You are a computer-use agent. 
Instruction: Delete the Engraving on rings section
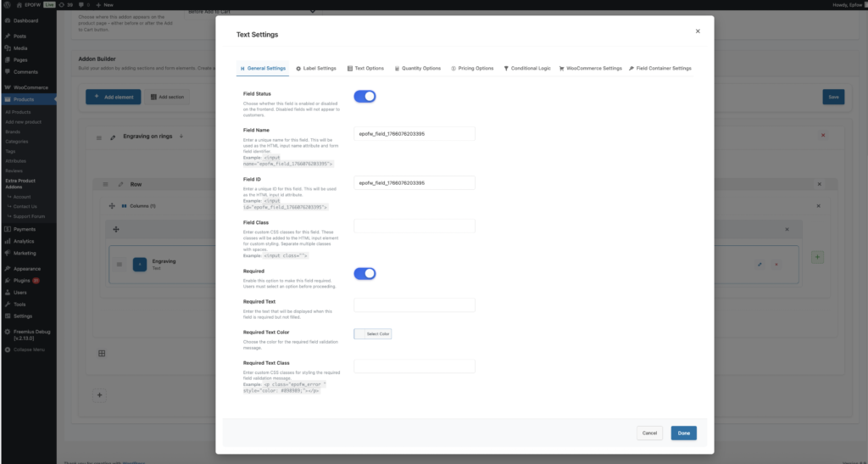click(822, 136)
